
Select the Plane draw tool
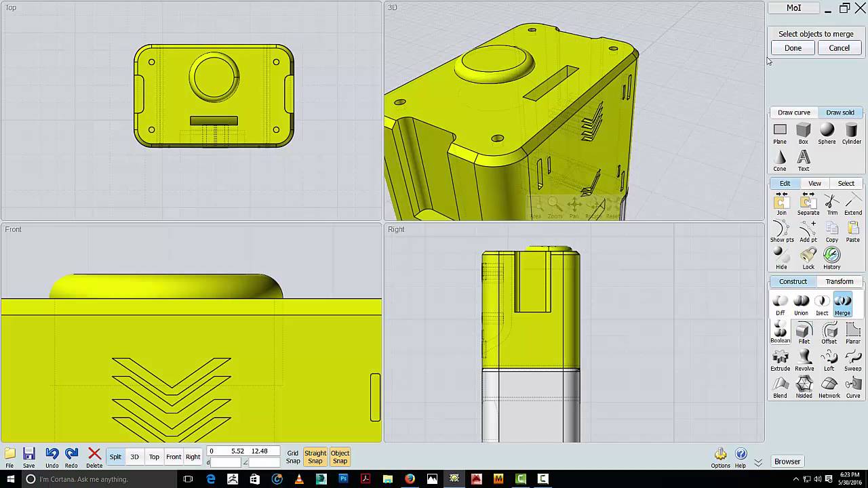click(780, 133)
